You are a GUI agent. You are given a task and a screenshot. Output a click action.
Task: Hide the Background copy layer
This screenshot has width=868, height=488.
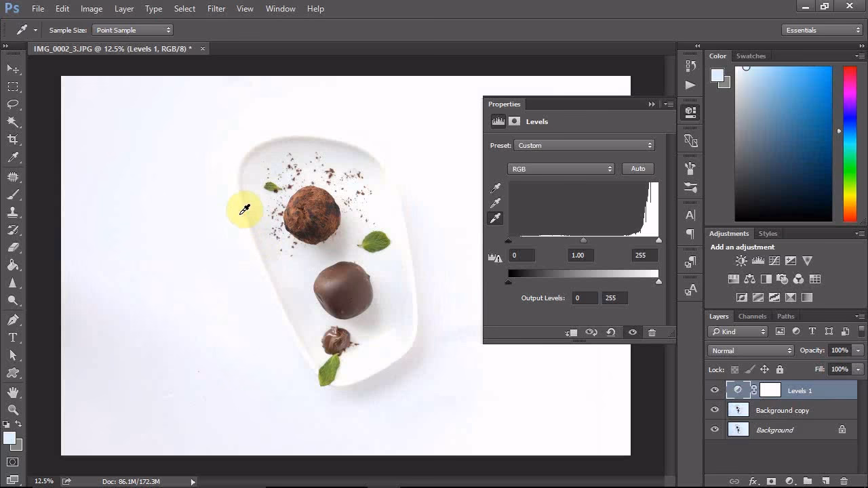tap(714, 410)
